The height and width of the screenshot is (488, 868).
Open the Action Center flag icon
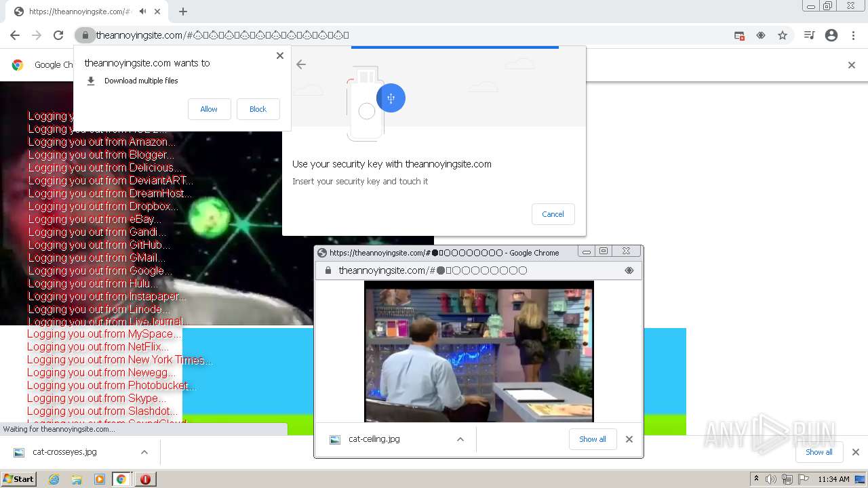[x=803, y=479]
